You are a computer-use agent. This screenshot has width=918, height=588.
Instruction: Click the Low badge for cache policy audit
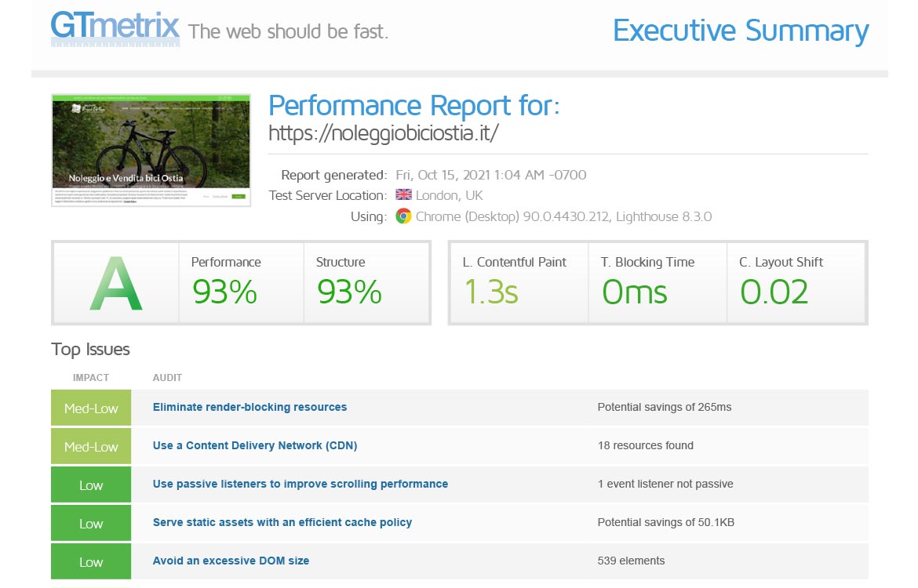click(90, 522)
